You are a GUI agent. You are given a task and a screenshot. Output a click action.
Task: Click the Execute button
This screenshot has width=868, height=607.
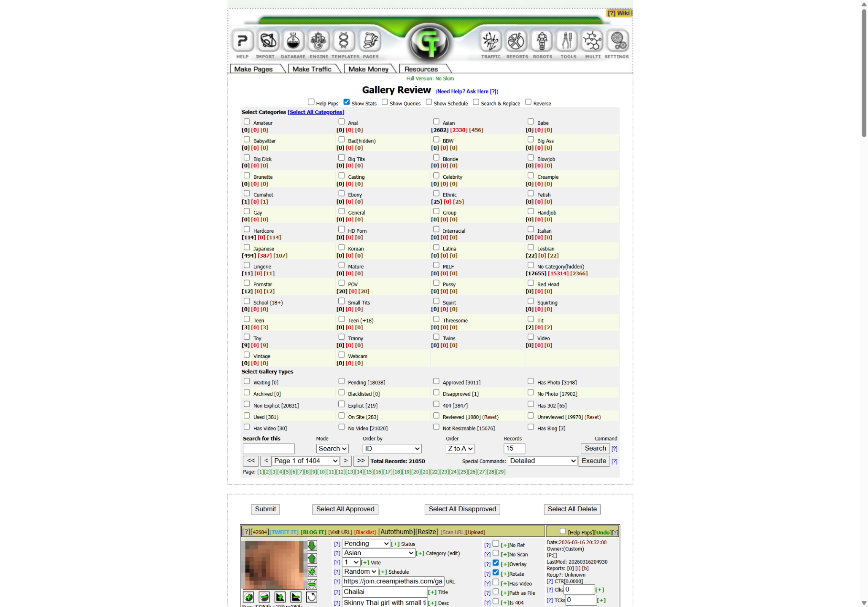click(x=594, y=461)
